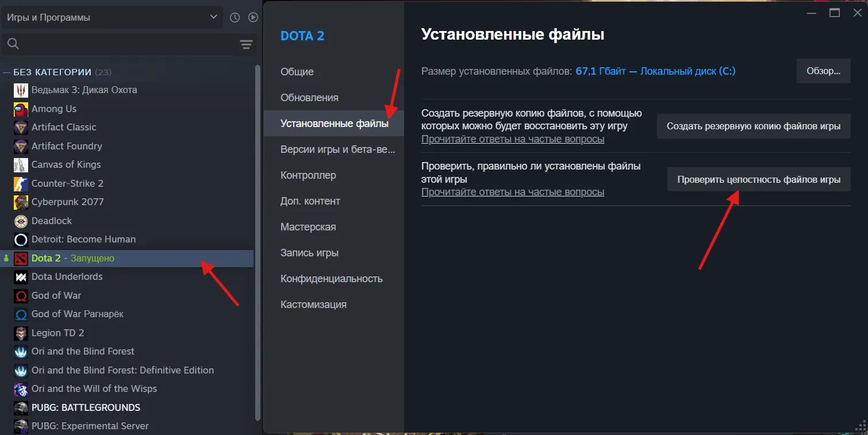This screenshot has height=435, width=868.
Task: Click the Witcher 3 game icon
Action: (19, 90)
